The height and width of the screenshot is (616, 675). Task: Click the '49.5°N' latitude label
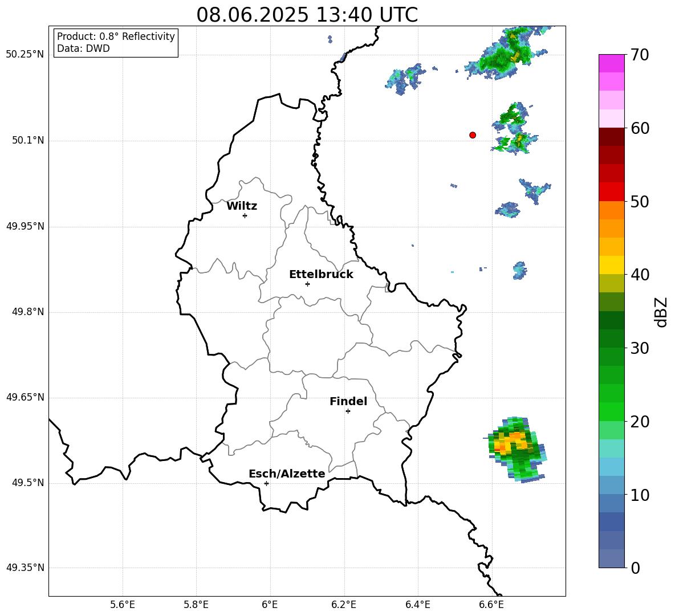(x=29, y=483)
